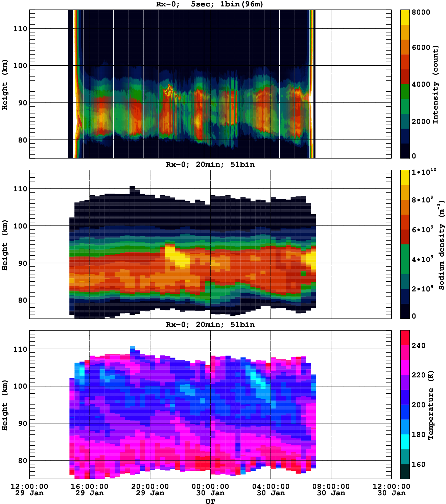Screen dimensions: 446x504
Task: Click the '240' tick on the temperature colorbar
Action: tap(418, 346)
